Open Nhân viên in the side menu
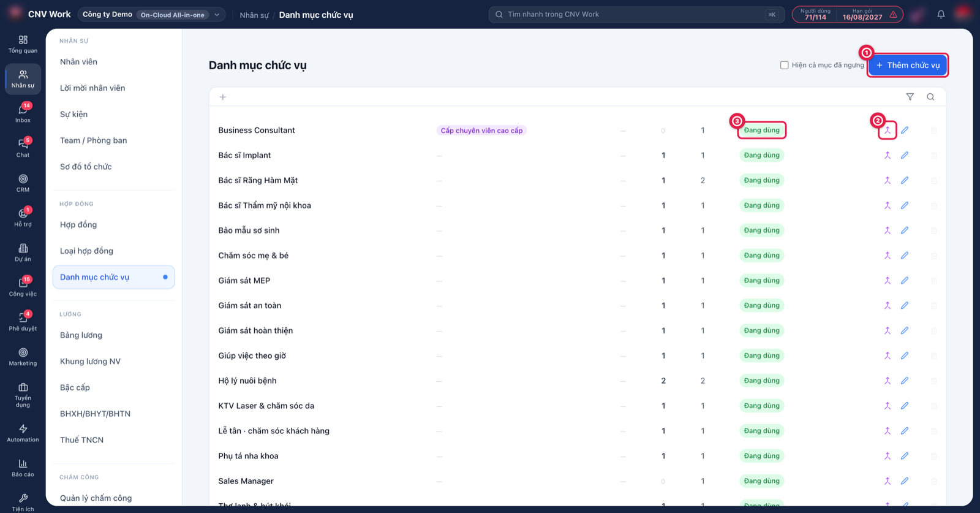This screenshot has height=513, width=980. pyautogui.click(x=78, y=61)
